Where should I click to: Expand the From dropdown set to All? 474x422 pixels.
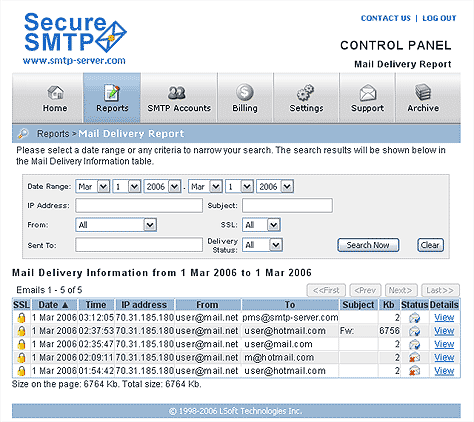116,225
